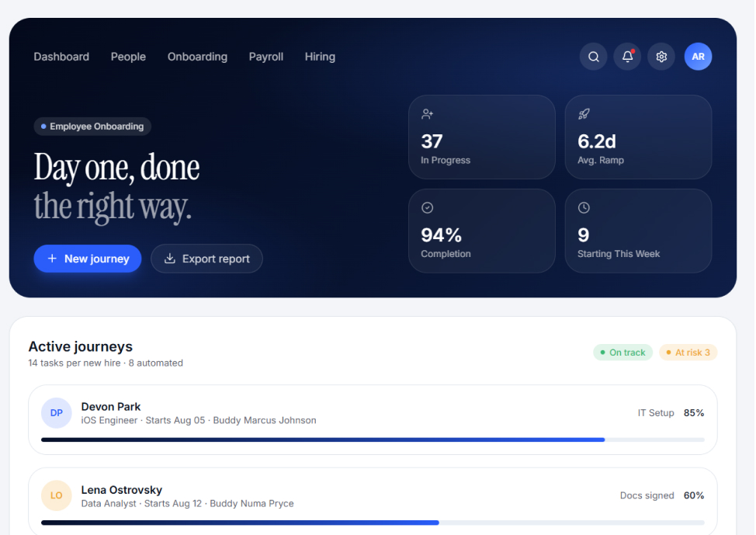Click the Active journeys heading
Image resolution: width=756 pixels, height=535 pixels.
click(81, 346)
